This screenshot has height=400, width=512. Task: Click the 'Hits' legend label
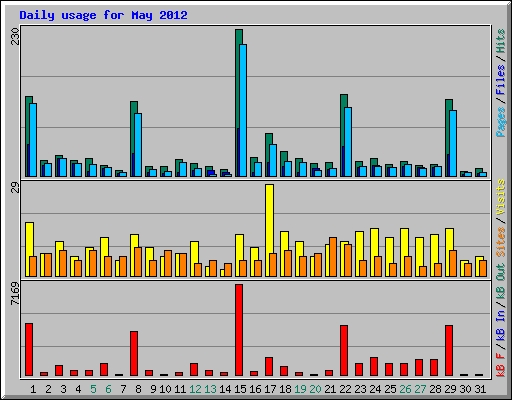click(501, 41)
